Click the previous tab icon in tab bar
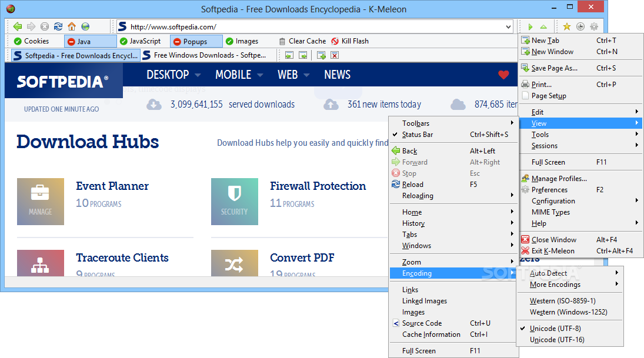644x358 pixels. (x=289, y=55)
